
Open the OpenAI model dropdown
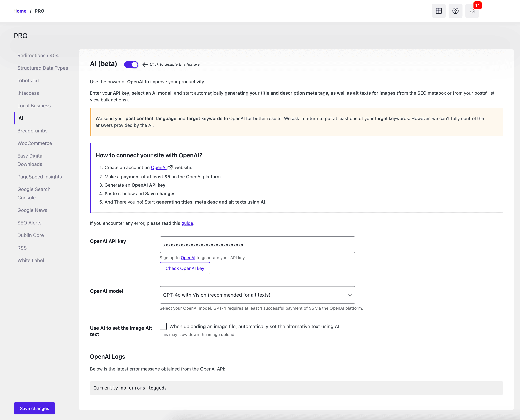257,295
